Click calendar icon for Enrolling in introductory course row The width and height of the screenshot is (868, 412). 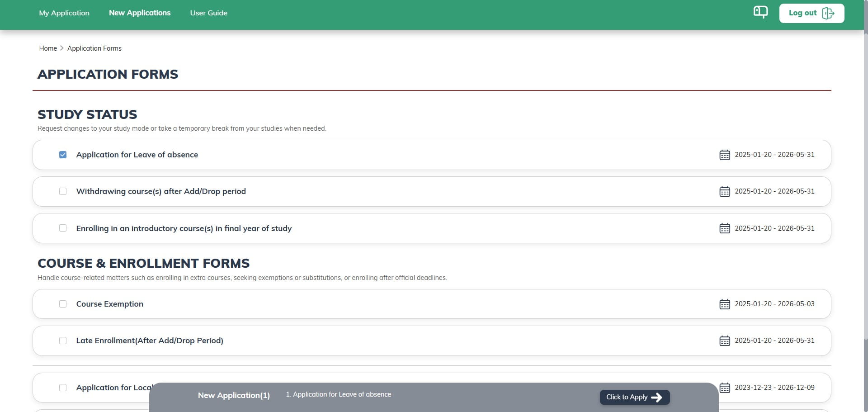725,228
